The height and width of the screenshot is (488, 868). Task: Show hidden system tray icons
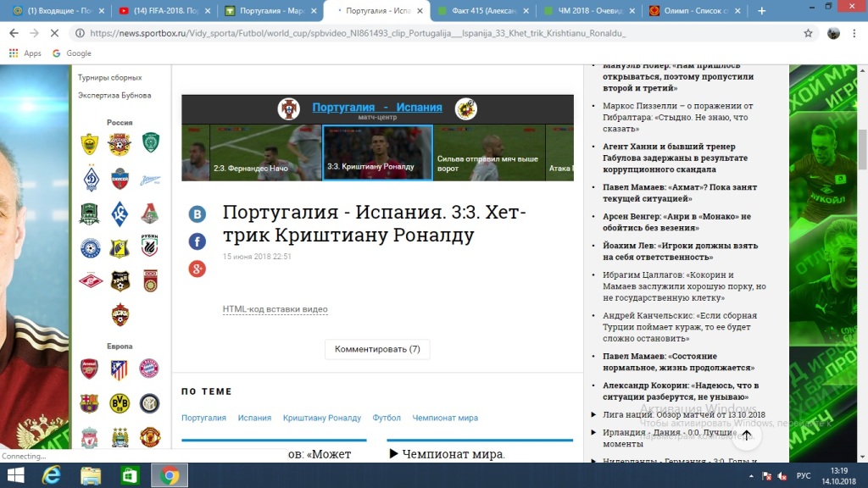[x=751, y=476]
